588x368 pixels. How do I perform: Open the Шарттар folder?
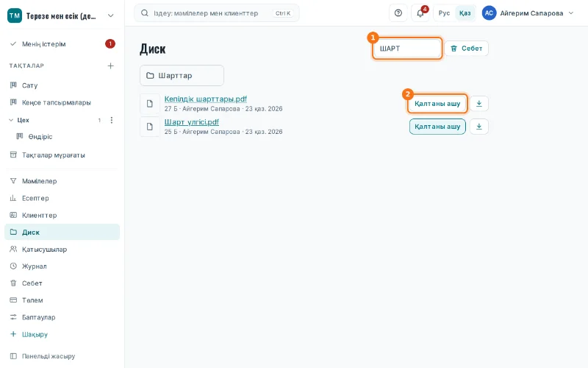click(x=182, y=76)
